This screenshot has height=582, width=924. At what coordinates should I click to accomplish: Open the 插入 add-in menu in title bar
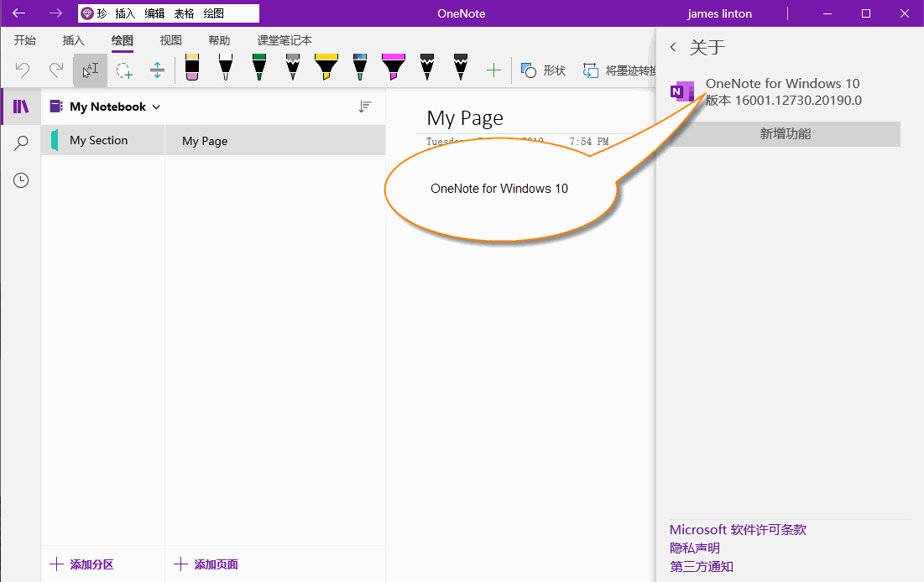click(x=125, y=13)
